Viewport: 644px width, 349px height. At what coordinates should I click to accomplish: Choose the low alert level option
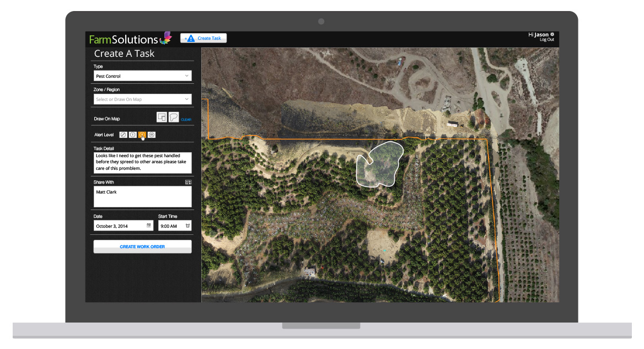point(132,135)
